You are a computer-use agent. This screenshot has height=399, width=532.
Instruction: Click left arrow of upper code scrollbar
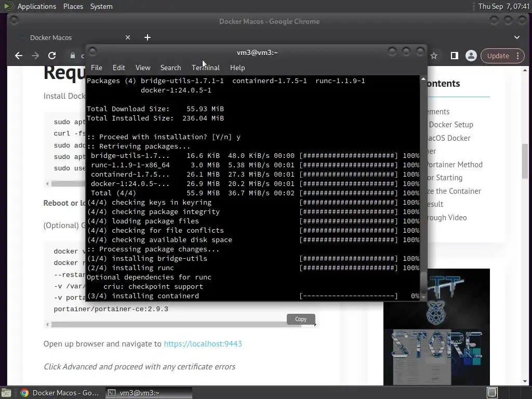pyautogui.click(x=47, y=183)
